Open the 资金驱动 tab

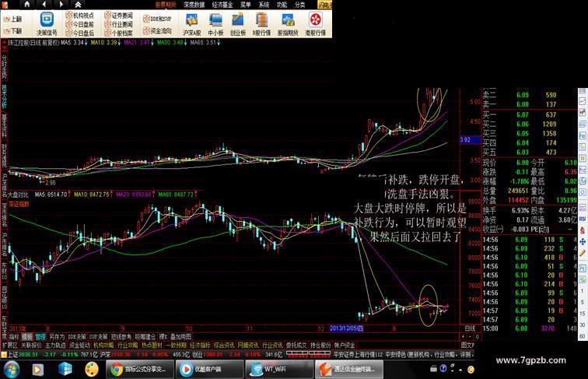[79, 346]
